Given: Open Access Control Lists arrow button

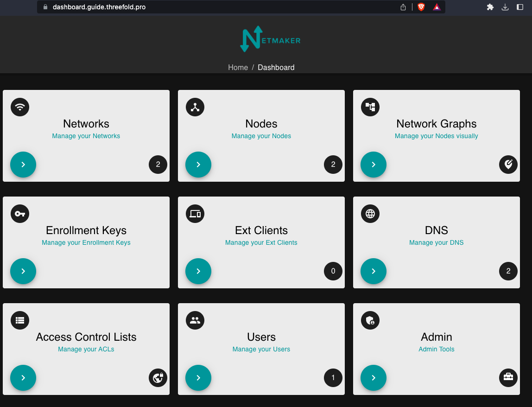Looking at the screenshot, I should point(23,378).
